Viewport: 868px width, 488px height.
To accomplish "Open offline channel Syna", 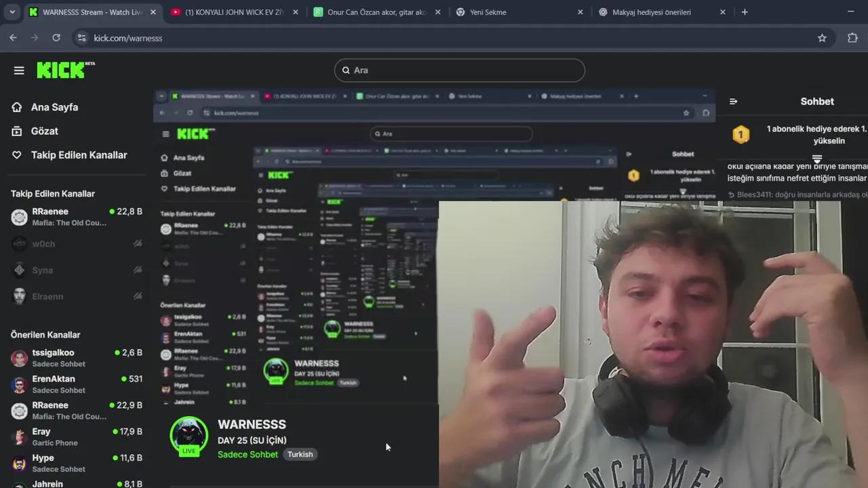I will tap(77, 270).
